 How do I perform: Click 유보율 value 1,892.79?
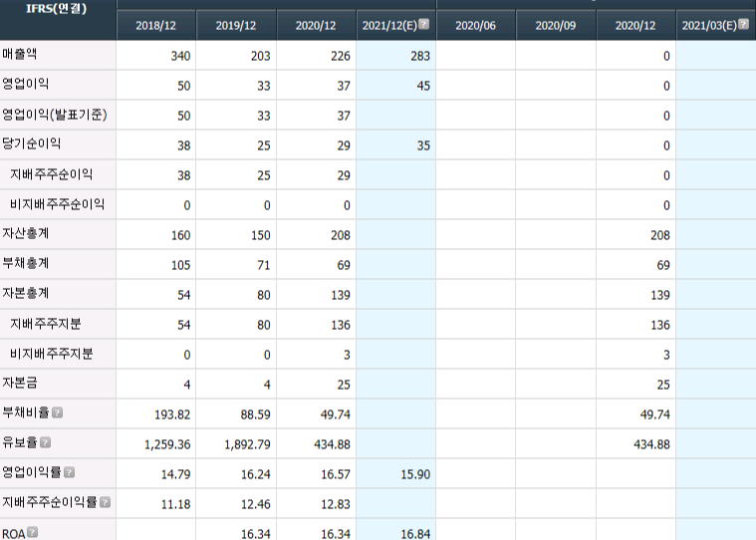click(x=247, y=444)
